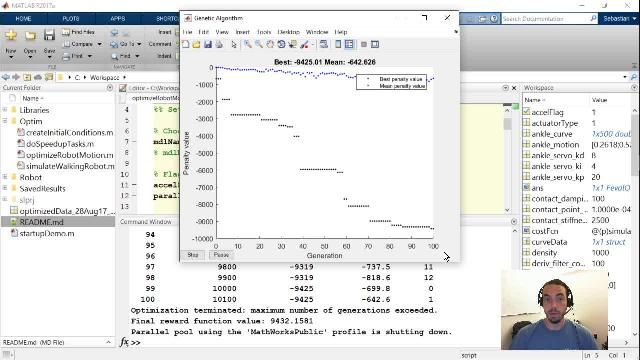640x360 pixels.
Task: Toggle Insert Legend in figure toolbar
Action: [349, 44]
